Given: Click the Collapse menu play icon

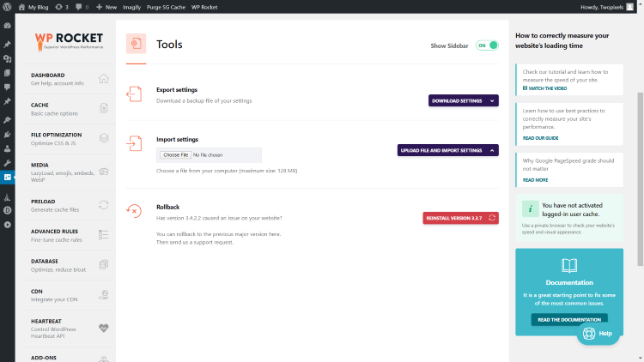Looking at the screenshot, I should click(7, 225).
